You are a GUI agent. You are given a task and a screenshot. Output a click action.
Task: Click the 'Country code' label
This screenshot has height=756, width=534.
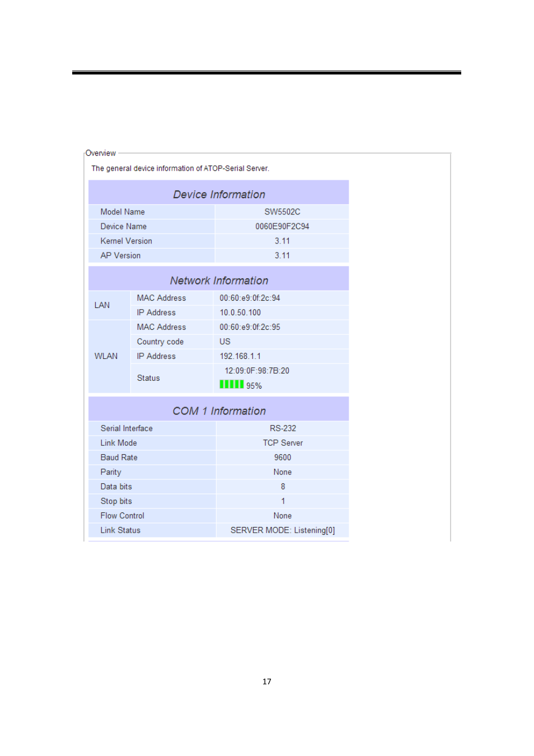tap(160, 342)
